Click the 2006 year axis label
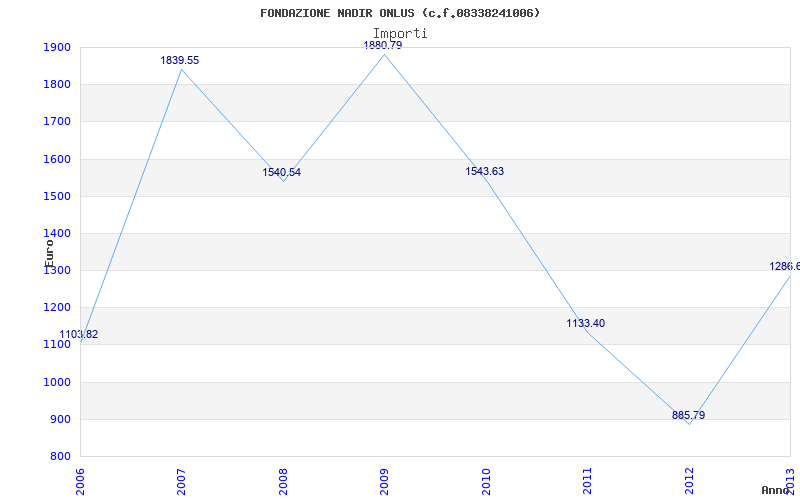The width and height of the screenshot is (800, 500). (81, 481)
